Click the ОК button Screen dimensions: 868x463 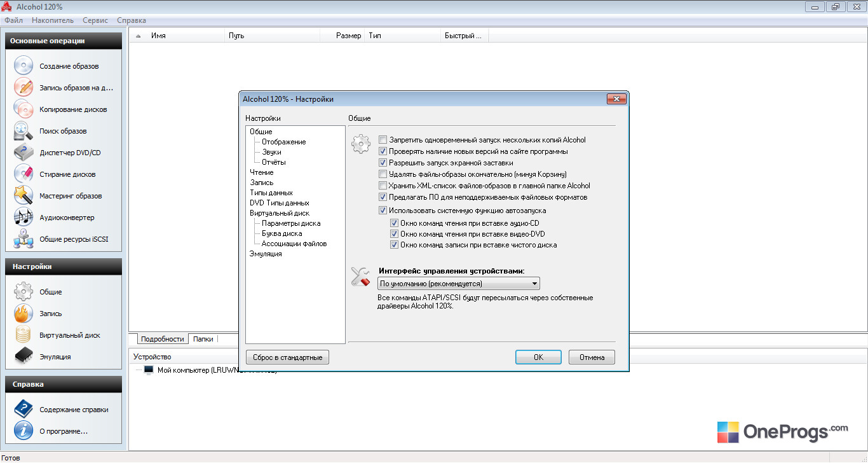538,357
